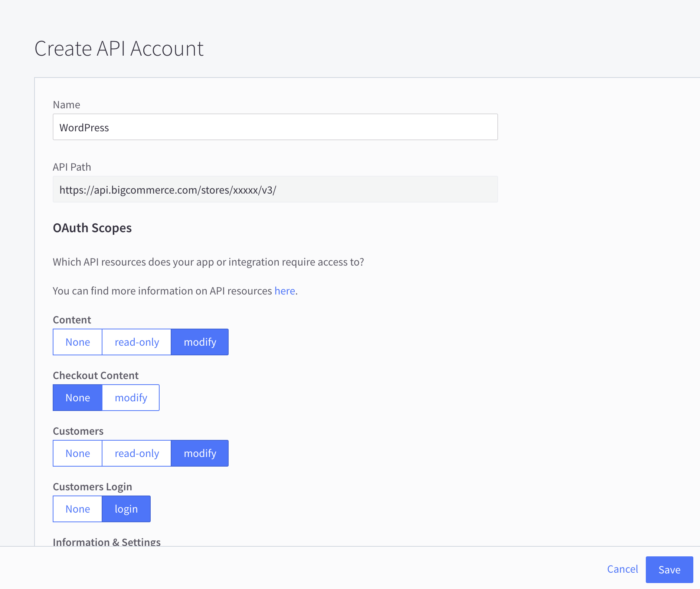700x589 pixels.
Task: Disable Customers Login by selecting None
Action: [77, 509]
